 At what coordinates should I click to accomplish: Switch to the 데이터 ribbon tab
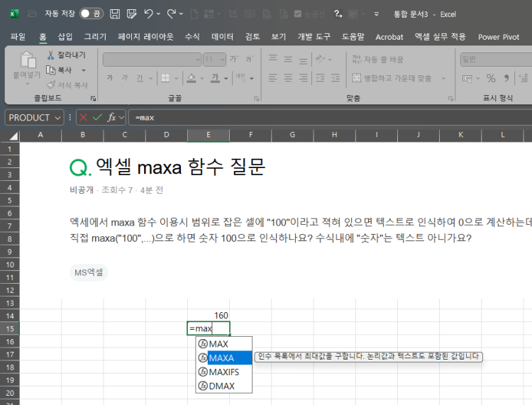coord(223,37)
